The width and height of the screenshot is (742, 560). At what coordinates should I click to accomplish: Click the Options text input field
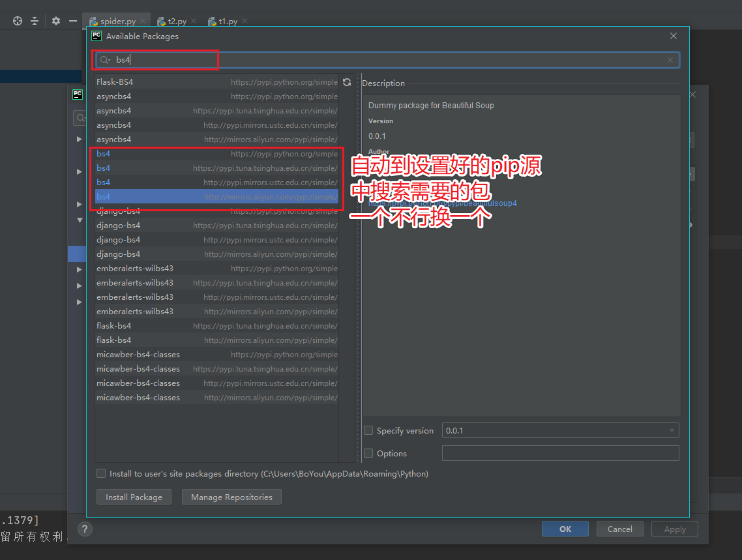(560, 453)
